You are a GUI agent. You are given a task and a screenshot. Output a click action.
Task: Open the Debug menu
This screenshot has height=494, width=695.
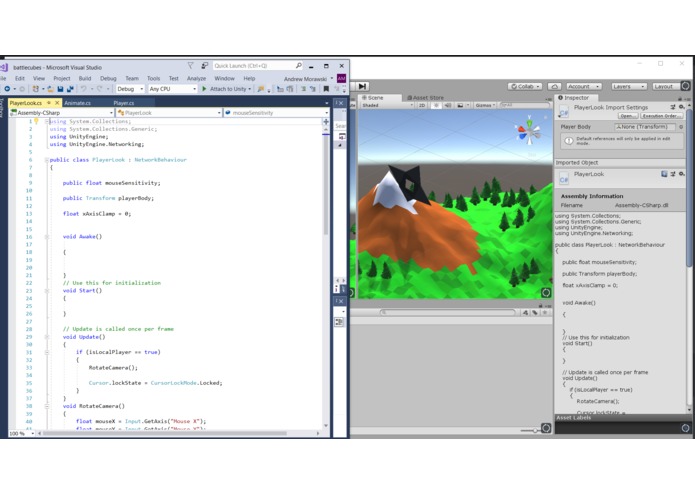(x=108, y=78)
